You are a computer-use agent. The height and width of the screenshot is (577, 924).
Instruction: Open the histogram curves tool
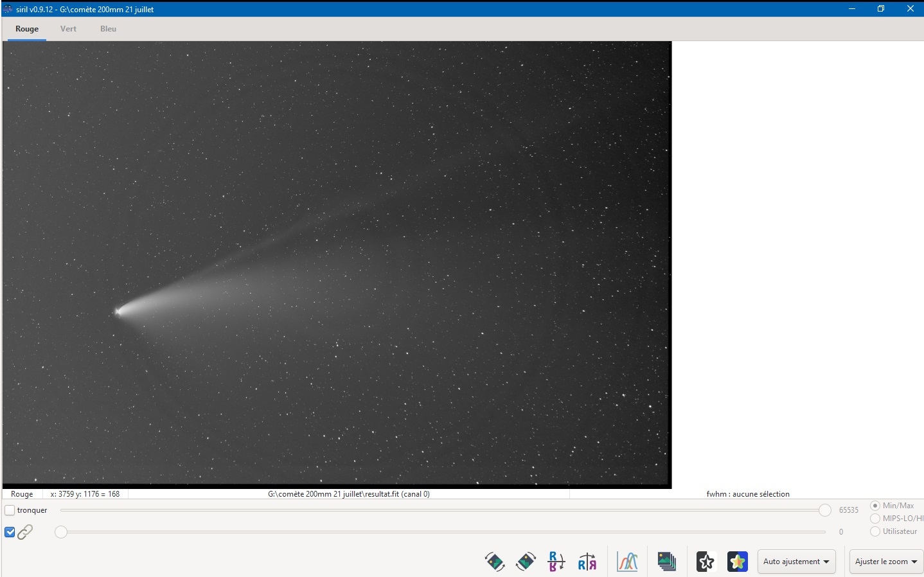tap(628, 562)
